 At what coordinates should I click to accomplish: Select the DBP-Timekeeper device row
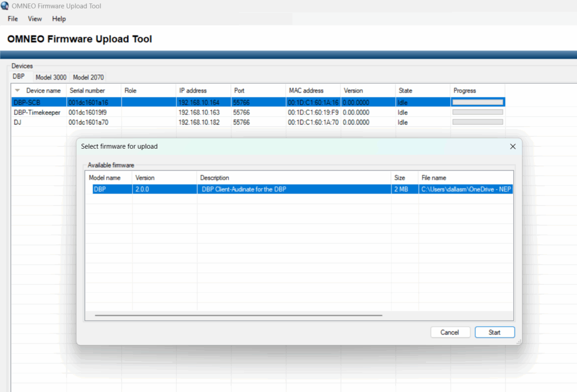pyautogui.click(x=258, y=112)
